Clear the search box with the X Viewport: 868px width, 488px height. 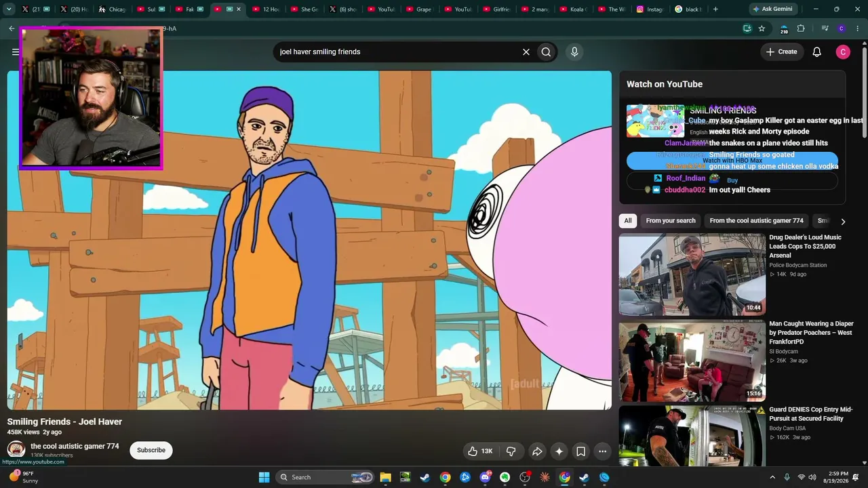526,52
